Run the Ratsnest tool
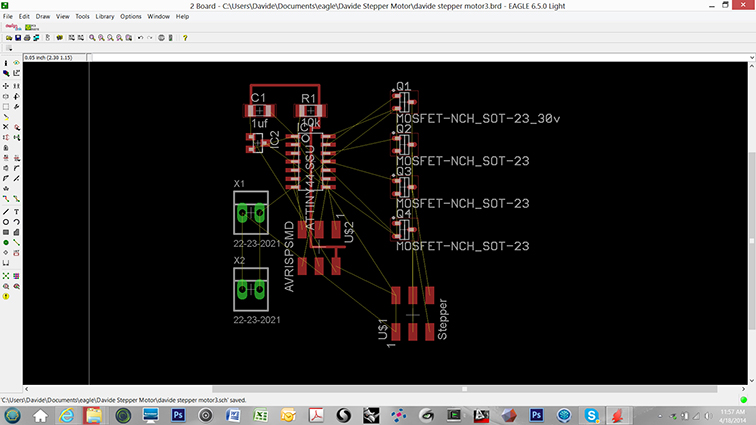756x425 pixels. coord(6,276)
